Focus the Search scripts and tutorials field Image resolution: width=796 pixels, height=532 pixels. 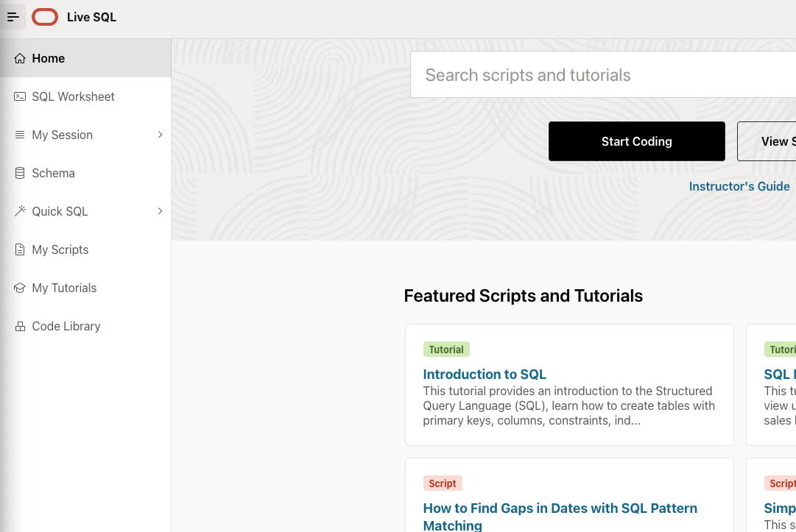click(x=603, y=74)
